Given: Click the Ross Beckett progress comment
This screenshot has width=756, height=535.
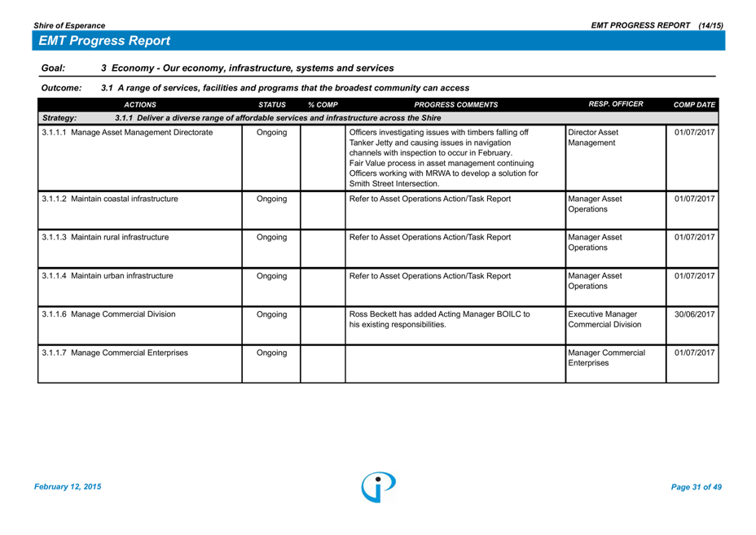Looking at the screenshot, I should pyautogui.click(x=439, y=319).
